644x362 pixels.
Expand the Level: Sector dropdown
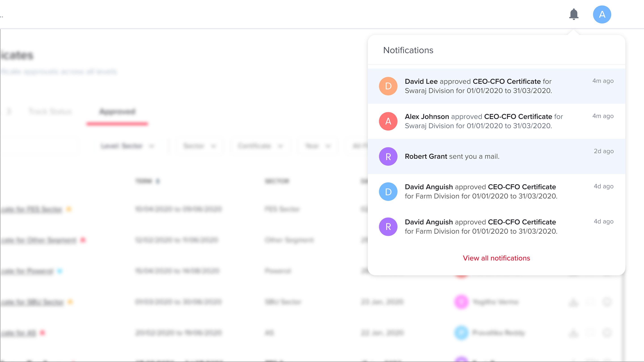coord(127,146)
